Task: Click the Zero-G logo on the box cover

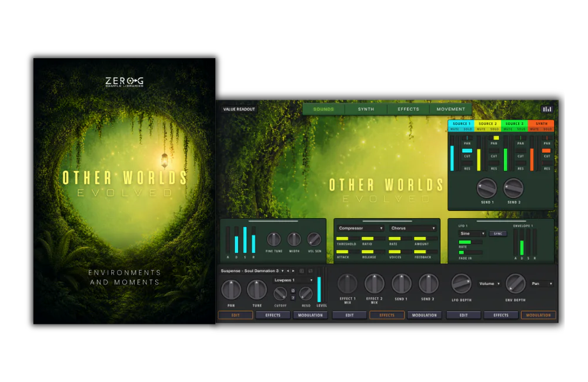Action: pyautogui.click(x=124, y=81)
